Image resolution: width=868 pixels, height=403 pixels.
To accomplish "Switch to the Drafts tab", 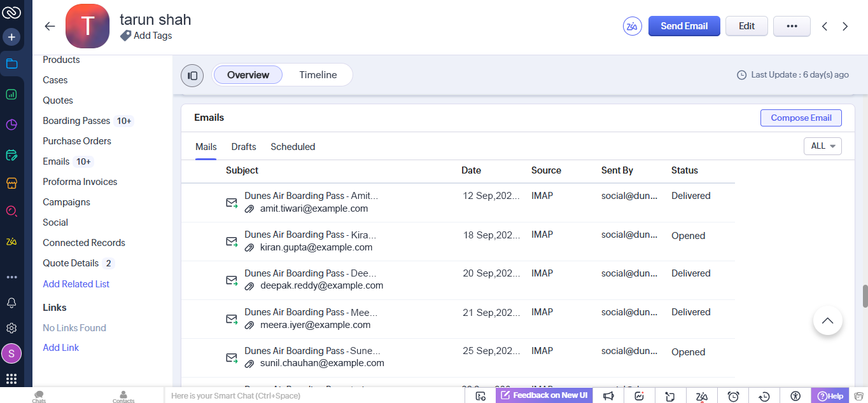I will pyautogui.click(x=244, y=147).
